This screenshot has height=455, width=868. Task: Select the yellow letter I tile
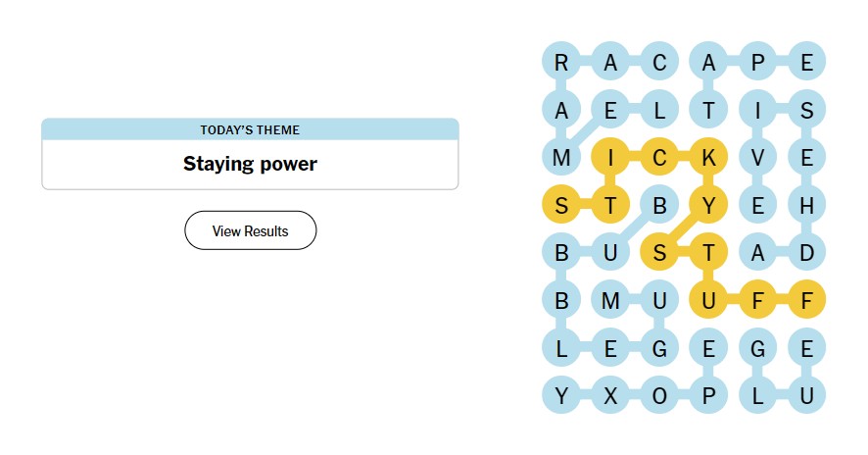610,158
